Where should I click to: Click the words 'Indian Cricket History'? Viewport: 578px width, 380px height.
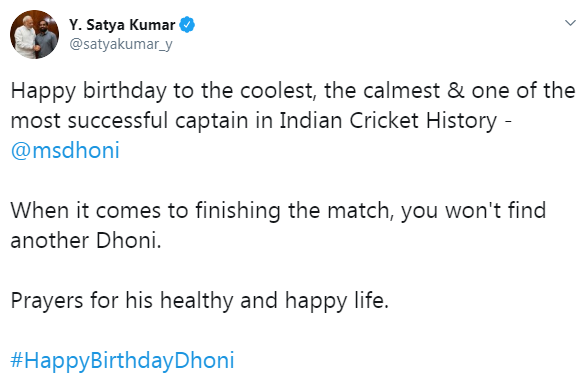(388, 121)
